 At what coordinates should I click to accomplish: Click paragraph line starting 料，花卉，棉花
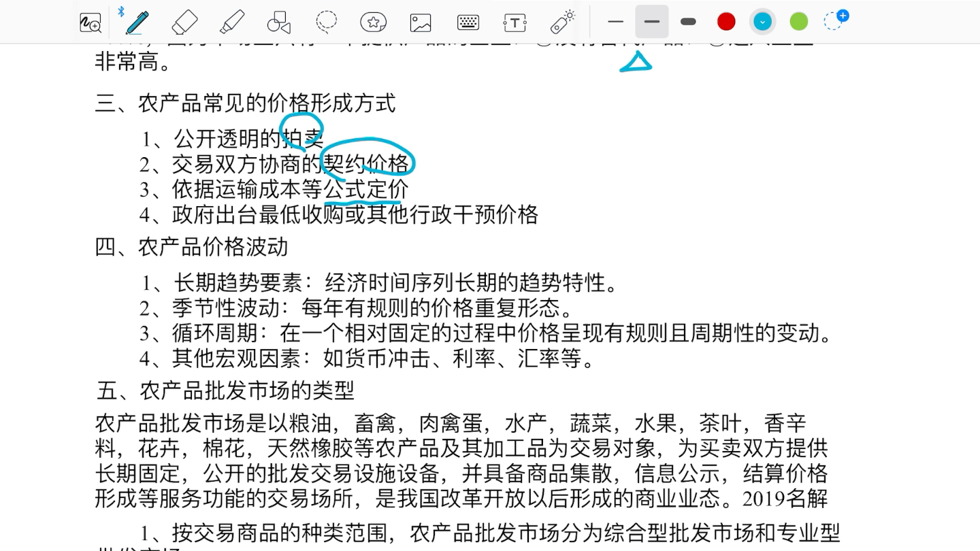[x=461, y=449]
